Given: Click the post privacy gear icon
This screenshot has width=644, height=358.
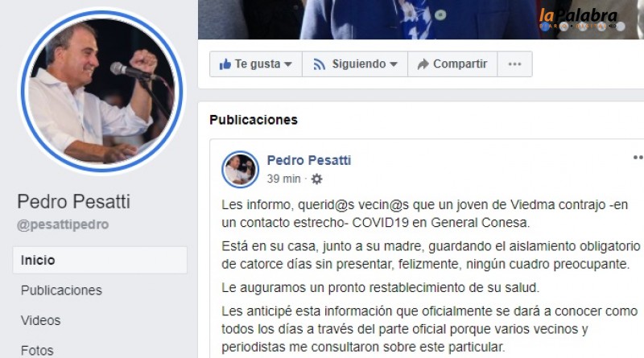Looking at the screenshot, I should 316,179.
